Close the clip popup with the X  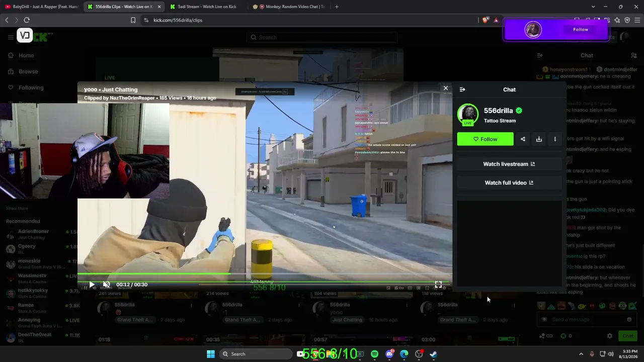[x=445, y=88]
